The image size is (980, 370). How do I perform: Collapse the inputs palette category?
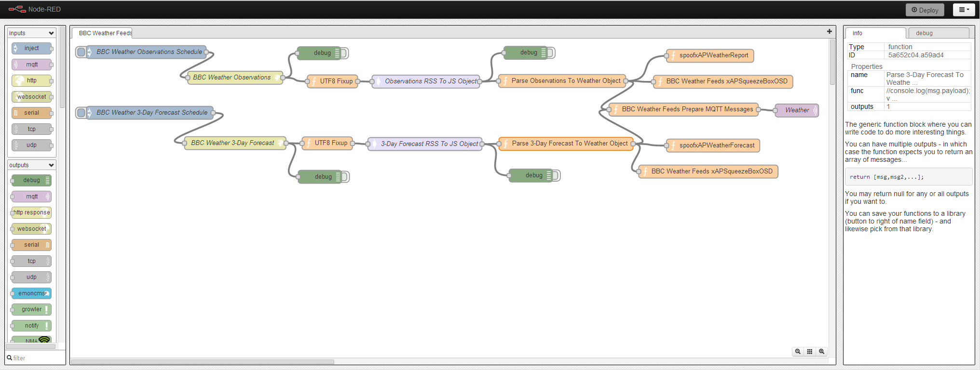(x=31, y=33)
